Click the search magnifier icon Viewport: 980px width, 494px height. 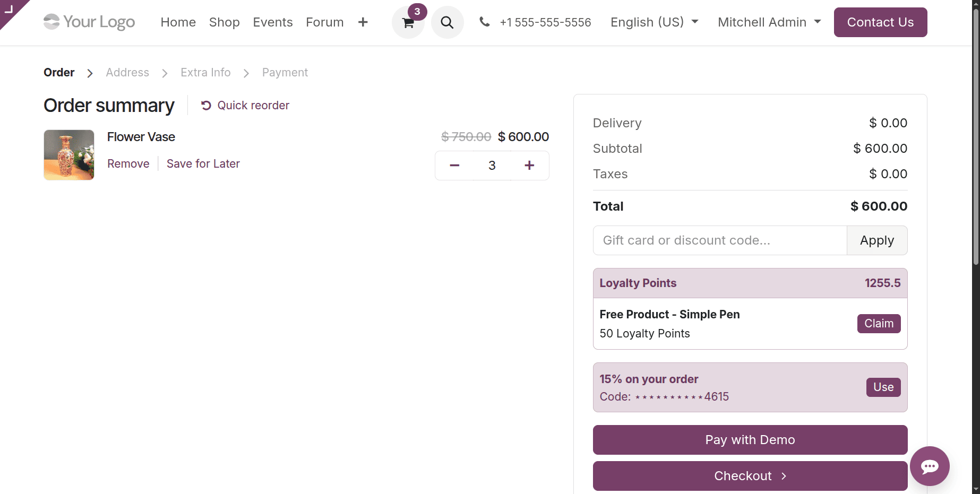pos(447,22)
